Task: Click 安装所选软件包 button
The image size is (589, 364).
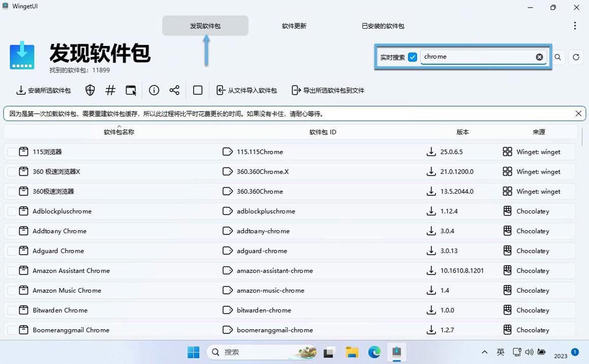Action: click(x=44, y=90)
